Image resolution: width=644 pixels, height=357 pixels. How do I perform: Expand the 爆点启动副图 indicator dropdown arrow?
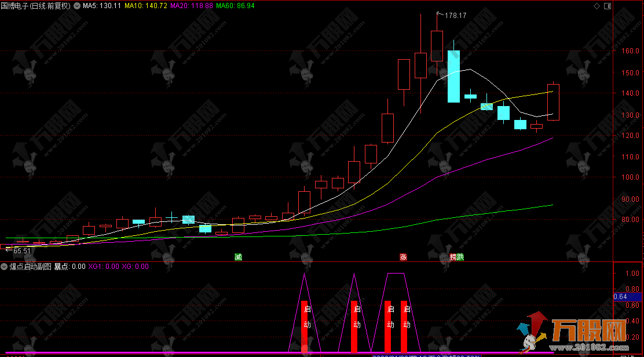5,267
